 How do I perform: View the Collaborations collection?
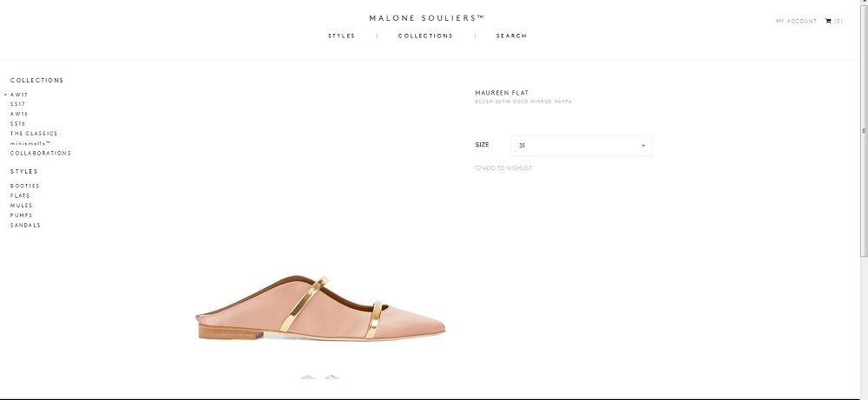(41, 153)
